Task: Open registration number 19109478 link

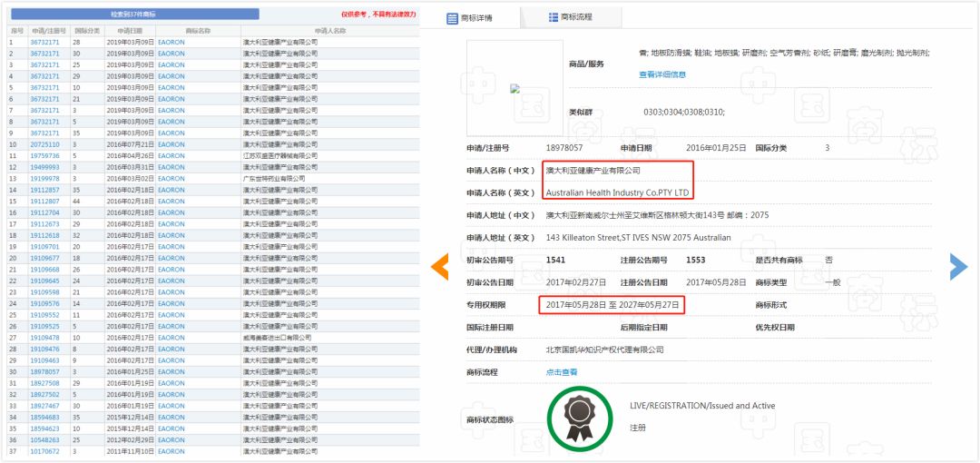Action: [x=44, y=338]
